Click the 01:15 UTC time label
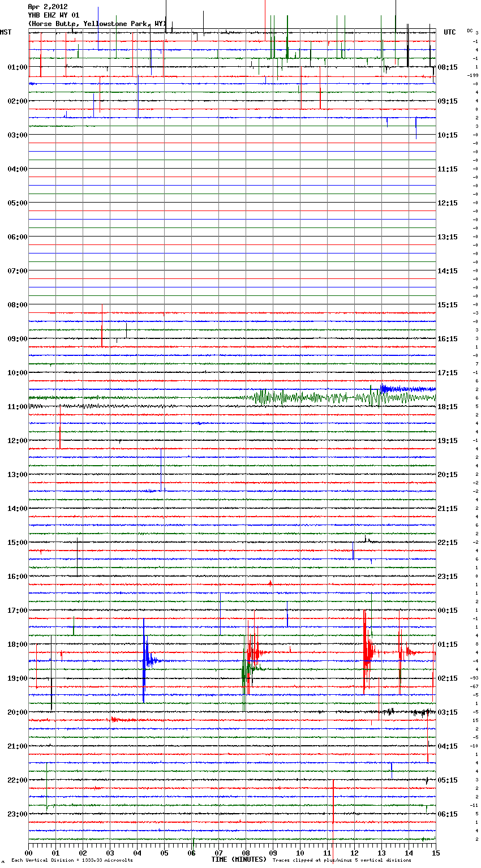The height and width of the screenshot is (868, 481). tap(448, 644)
